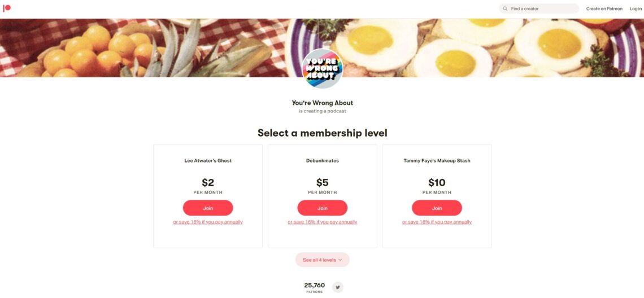Select Log in at top right
644x298 pixels.
pos(636,9)
